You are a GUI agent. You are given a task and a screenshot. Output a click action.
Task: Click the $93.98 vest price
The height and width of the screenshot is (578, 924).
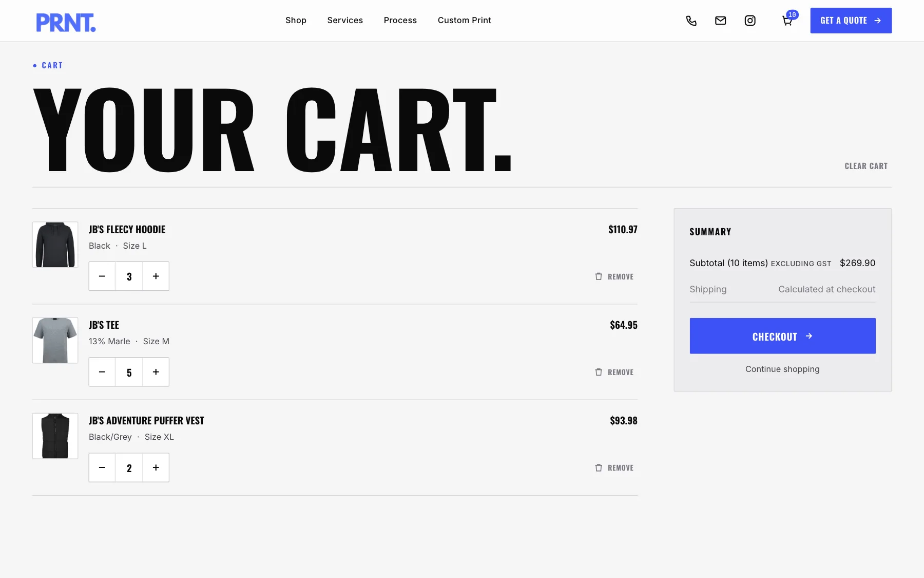point(624,420)
